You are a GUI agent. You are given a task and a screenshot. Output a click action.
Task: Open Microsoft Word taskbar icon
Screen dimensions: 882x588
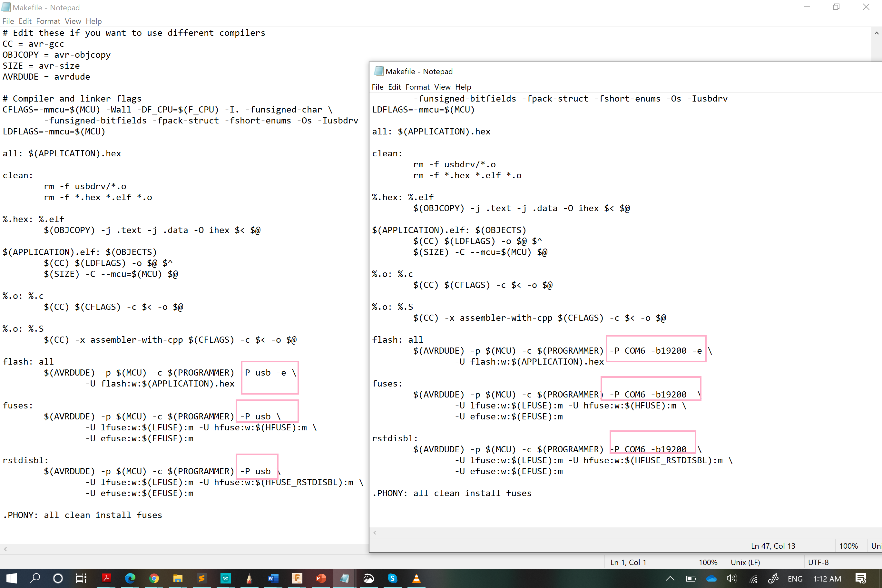pos(273,578)
